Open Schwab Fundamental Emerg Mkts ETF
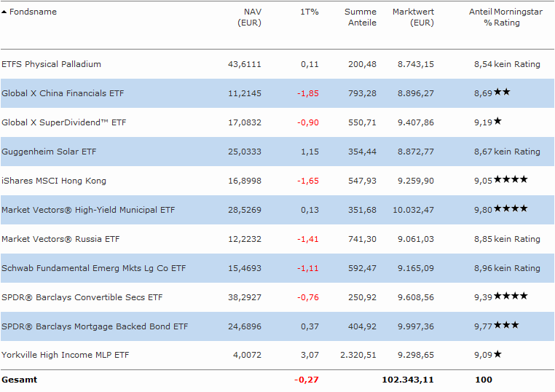Image resolution: width=555 pixels, height=392 pixels. click(x=93, y=268)
